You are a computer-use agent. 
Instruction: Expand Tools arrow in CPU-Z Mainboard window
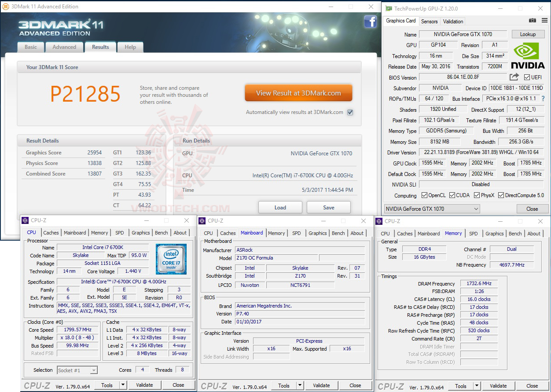tap(300, 385)
